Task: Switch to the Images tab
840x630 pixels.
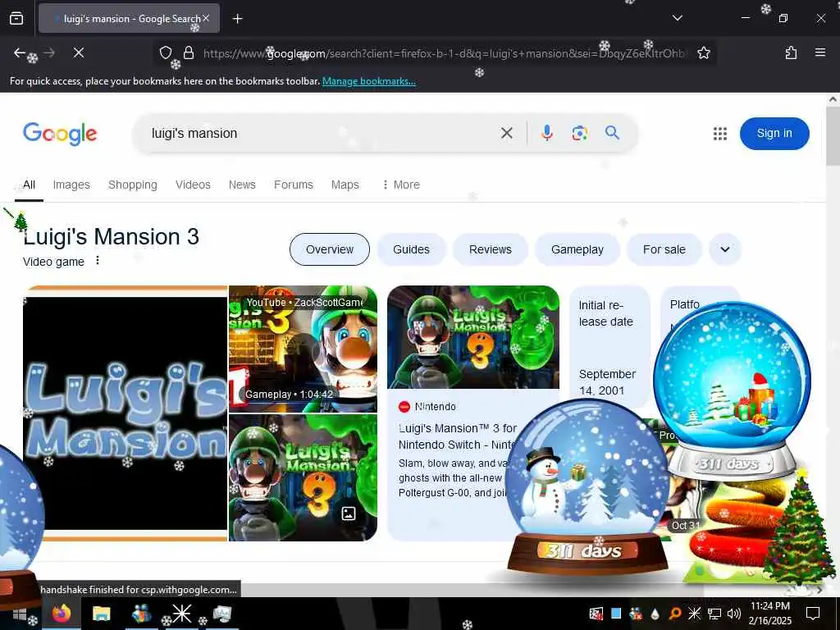Action: pyautogui.click(x=71, y=185)
